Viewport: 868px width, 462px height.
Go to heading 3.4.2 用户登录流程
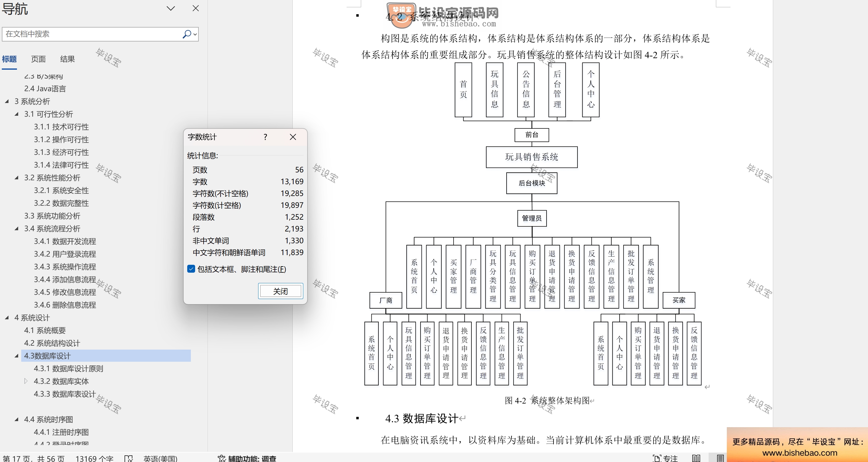click(65, 254)
